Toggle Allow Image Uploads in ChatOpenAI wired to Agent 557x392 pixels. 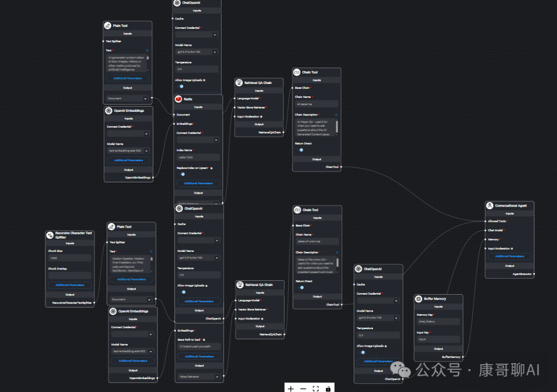click(362, 352)
